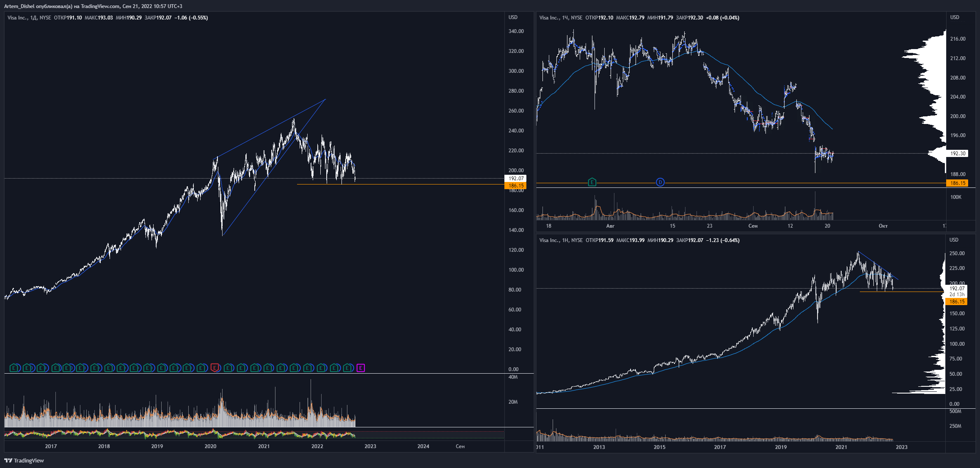Click the 'Окт' label on the hourly time axis
The image size is (980, 468).
(x=883, y=226)
